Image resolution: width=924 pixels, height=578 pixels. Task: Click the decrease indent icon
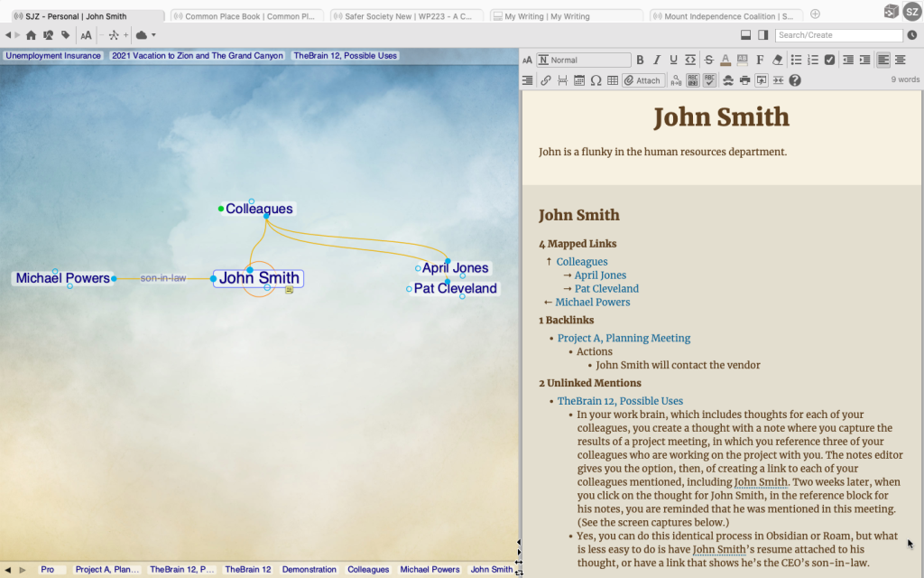point(848,60)
